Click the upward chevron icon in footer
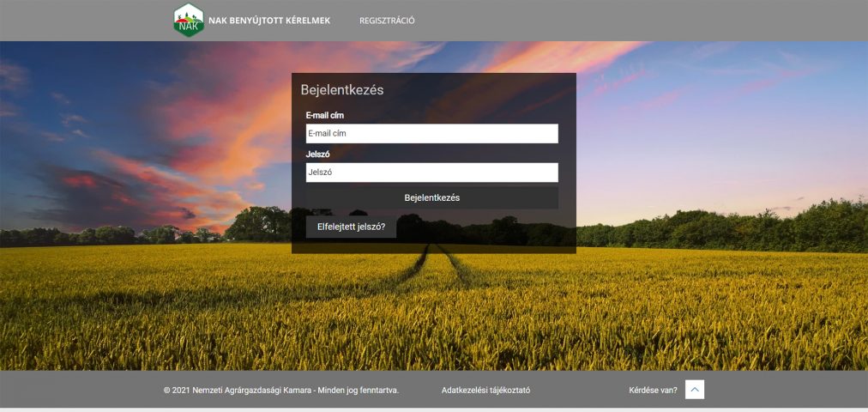This screenshot has width=868, height=412. (695, 390)
